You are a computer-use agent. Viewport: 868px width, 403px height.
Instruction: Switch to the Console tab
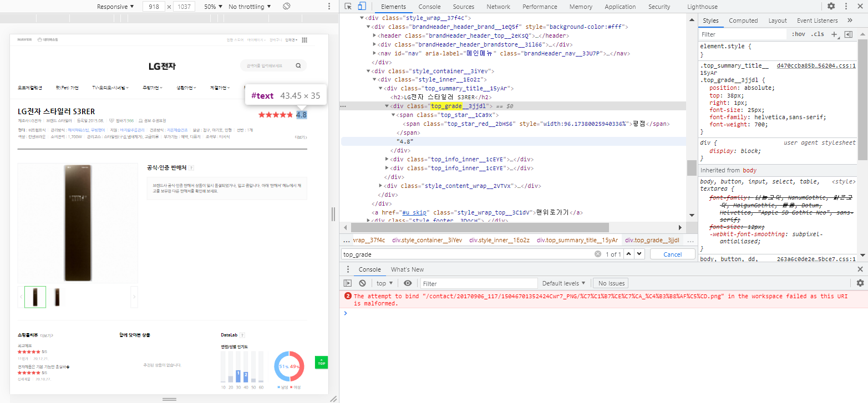pyautogui.click(x=429, y=7)
